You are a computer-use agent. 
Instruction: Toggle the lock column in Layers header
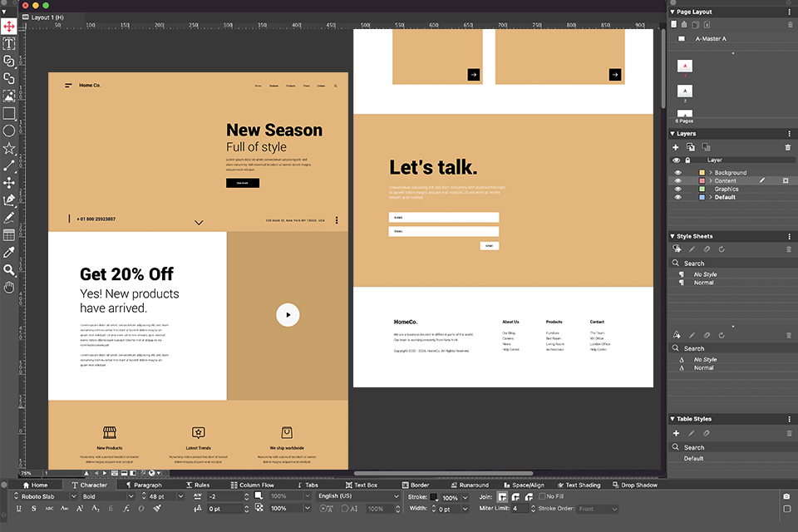(687, 160)
